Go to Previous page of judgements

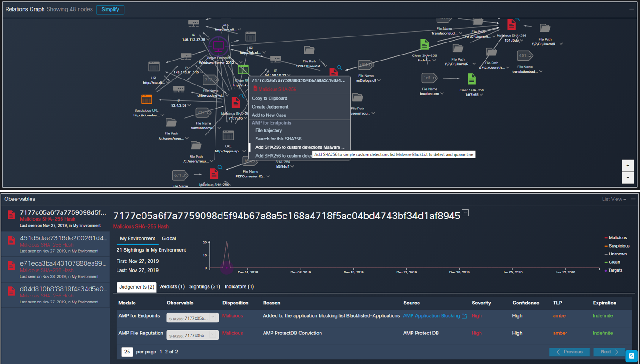[x=569, y=352]
